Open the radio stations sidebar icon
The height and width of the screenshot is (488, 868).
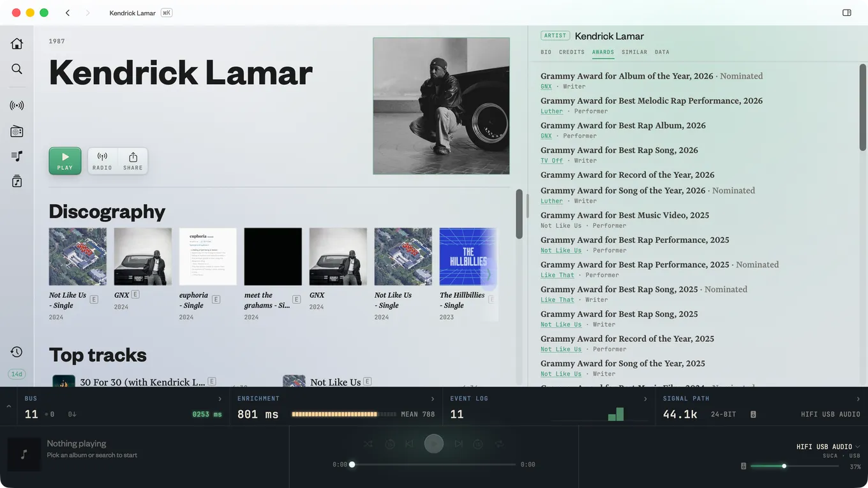tap(17, 131)
